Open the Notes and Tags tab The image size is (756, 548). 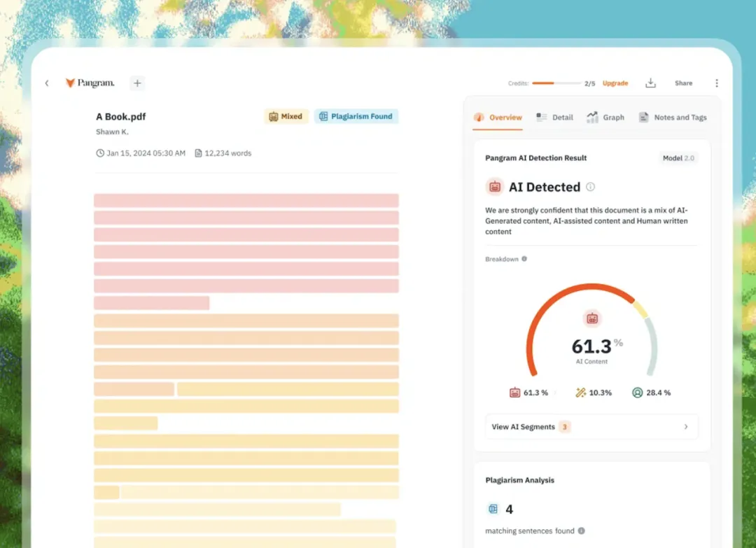pos(673,117)
